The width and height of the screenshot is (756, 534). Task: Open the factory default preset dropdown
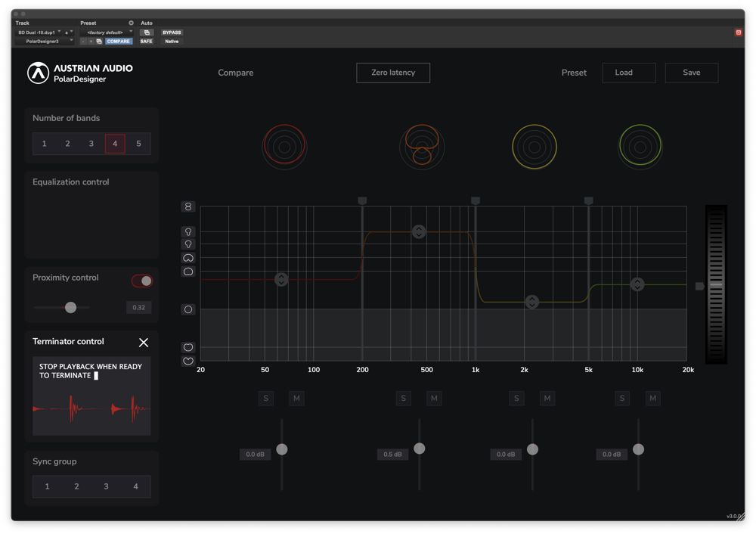pos(108,33)
